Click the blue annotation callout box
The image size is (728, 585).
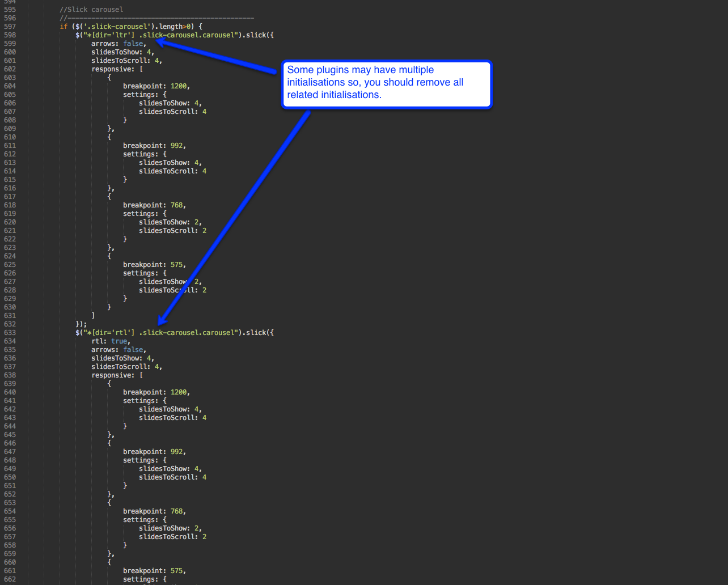[x=387, y=84]
